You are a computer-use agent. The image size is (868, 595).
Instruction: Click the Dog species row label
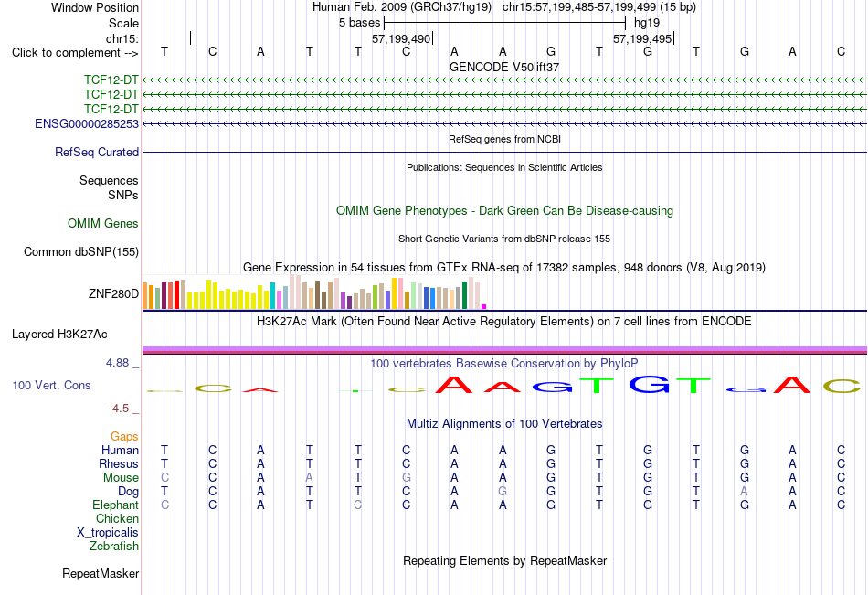coord(129,492)
